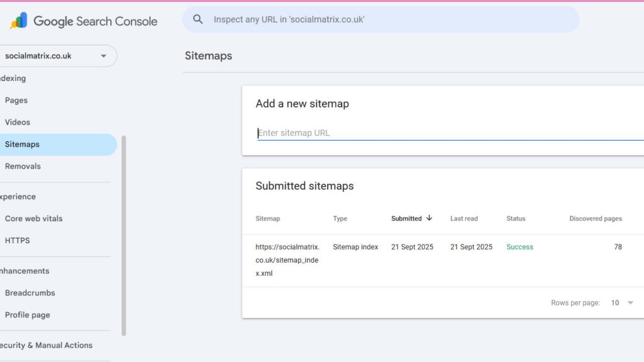
Task: Open the Breadcrumbs enhancement report
Action: [30, 293]
